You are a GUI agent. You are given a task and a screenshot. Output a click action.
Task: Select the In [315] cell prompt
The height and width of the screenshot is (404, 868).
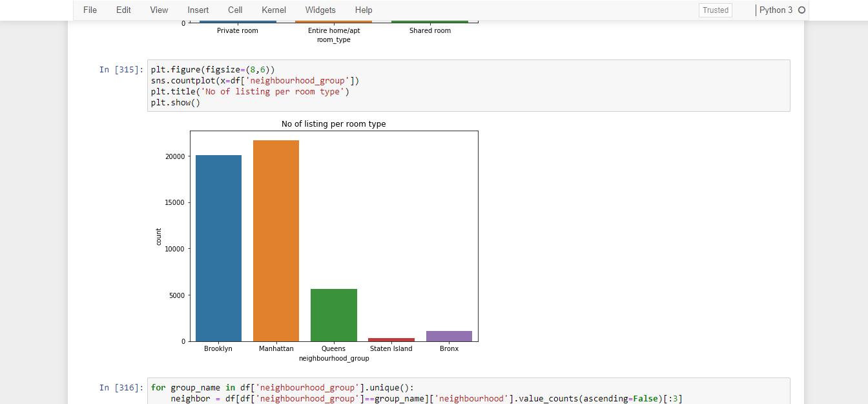click(x=121, y=70)
